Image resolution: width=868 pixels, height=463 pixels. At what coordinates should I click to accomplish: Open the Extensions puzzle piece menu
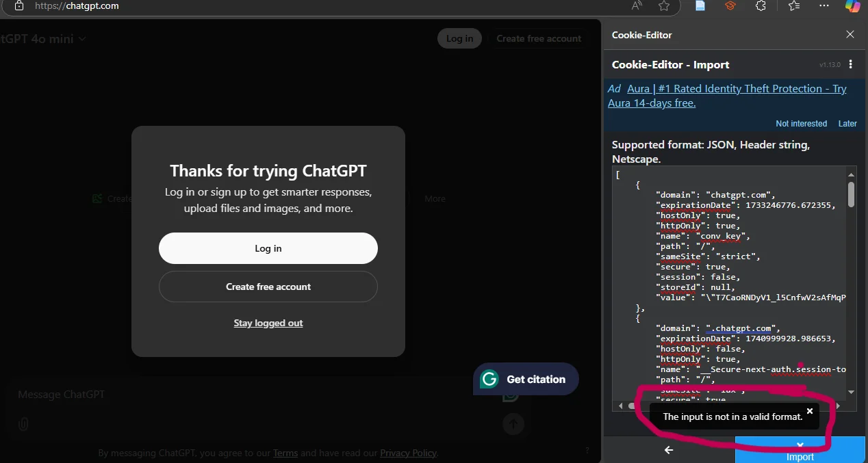761,5
